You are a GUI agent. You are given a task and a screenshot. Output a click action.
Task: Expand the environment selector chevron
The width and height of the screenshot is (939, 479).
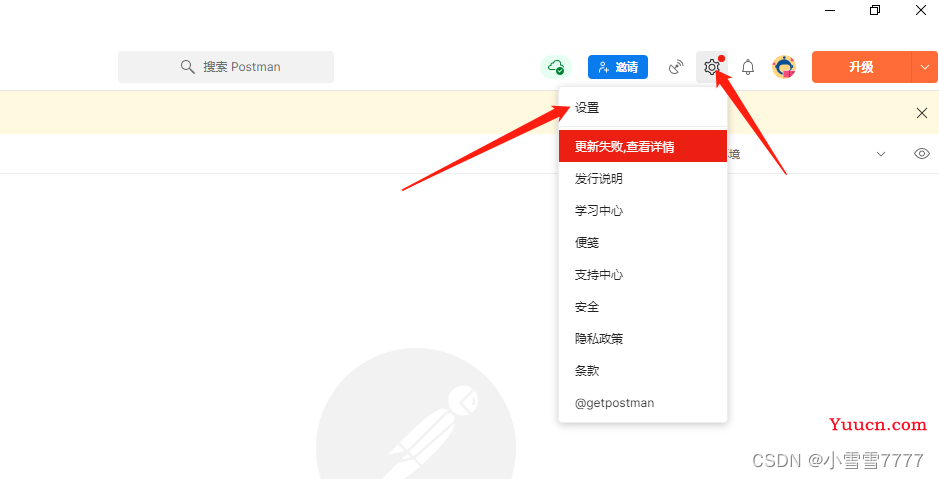tap(881, 154)
